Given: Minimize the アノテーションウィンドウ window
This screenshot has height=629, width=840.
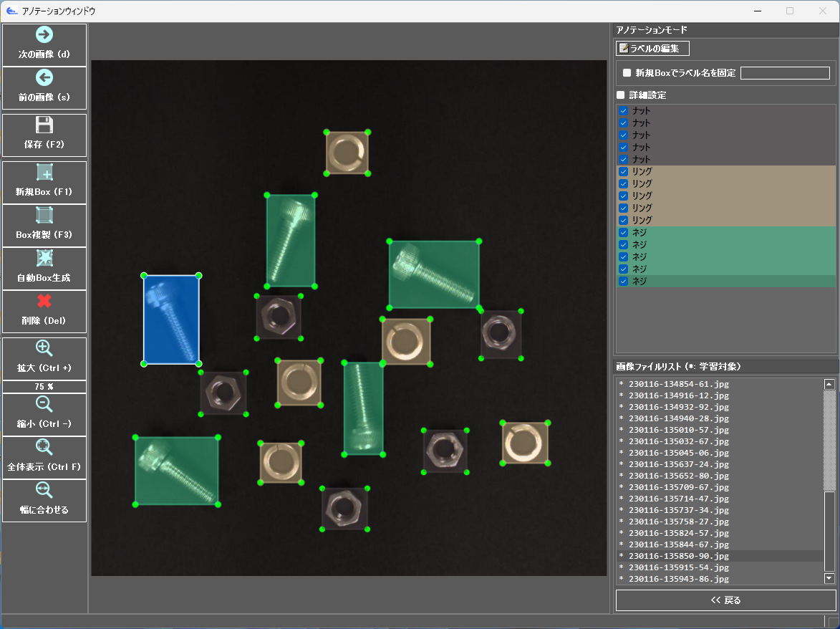Looking at the screenshot, I should coord(758,11).
